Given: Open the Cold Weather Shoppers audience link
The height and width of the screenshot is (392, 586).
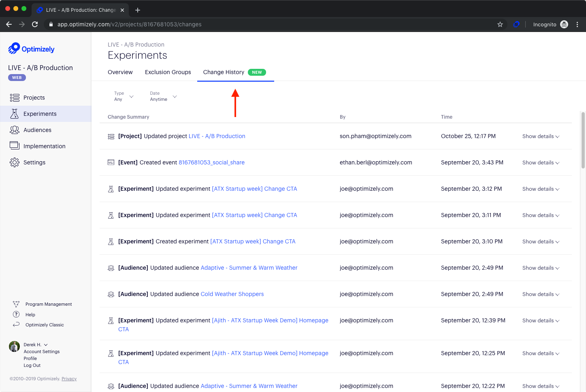Looking at the screenshot, I should click(x=232, y=294).
